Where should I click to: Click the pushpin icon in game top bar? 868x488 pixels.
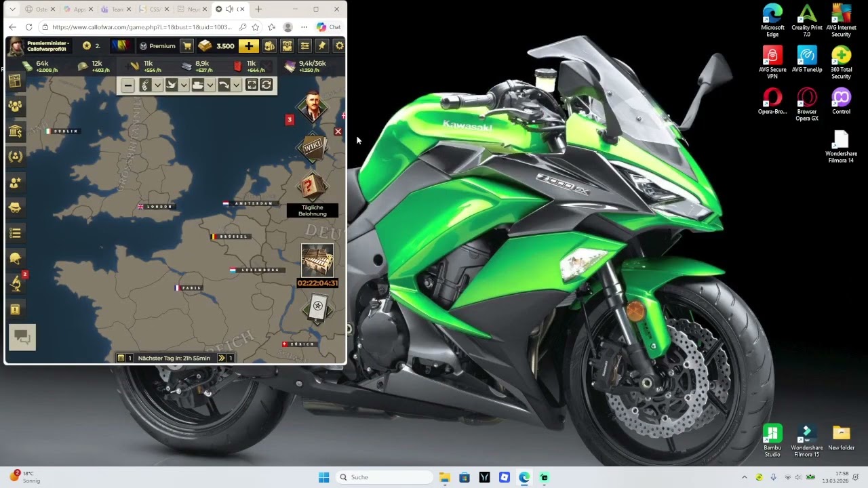[x=322, y=46]
